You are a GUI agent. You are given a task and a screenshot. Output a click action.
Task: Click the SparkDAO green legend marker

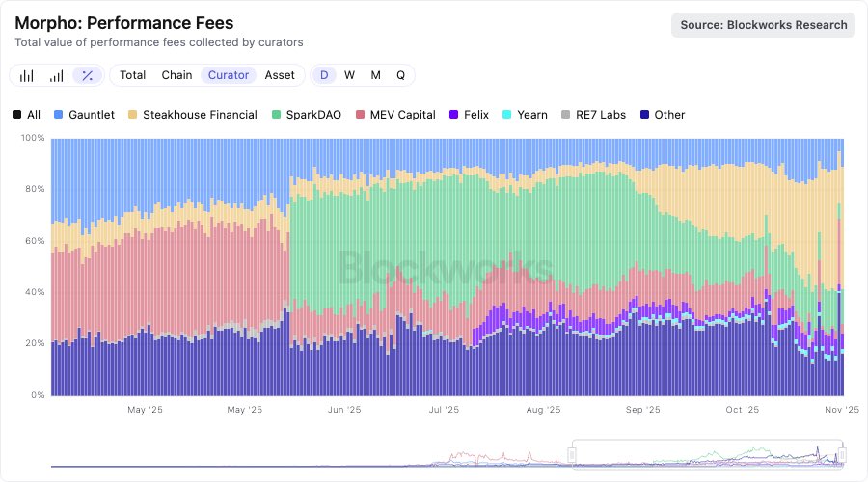point(279,115)
